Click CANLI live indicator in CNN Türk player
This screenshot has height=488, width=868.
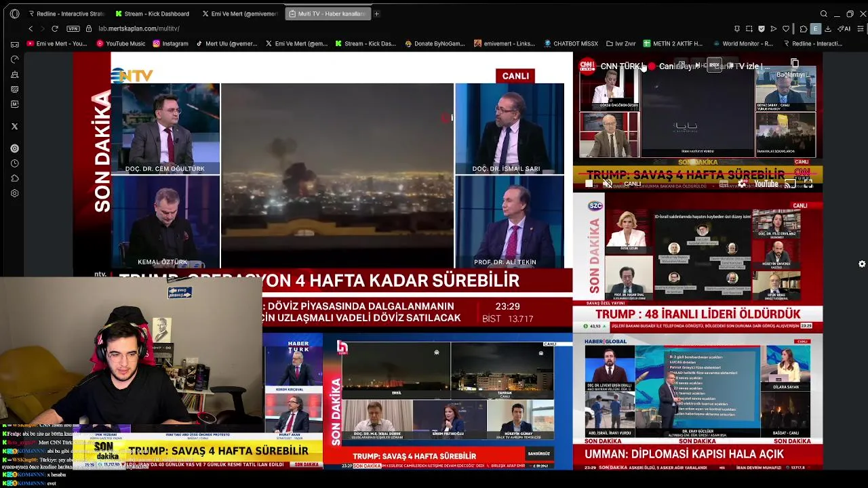[631, 184]
